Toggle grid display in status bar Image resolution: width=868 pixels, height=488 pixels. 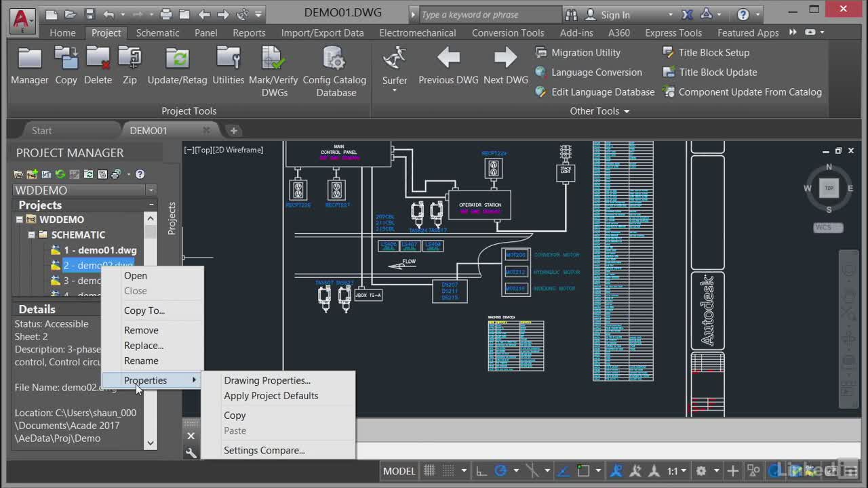click(429, 470)
